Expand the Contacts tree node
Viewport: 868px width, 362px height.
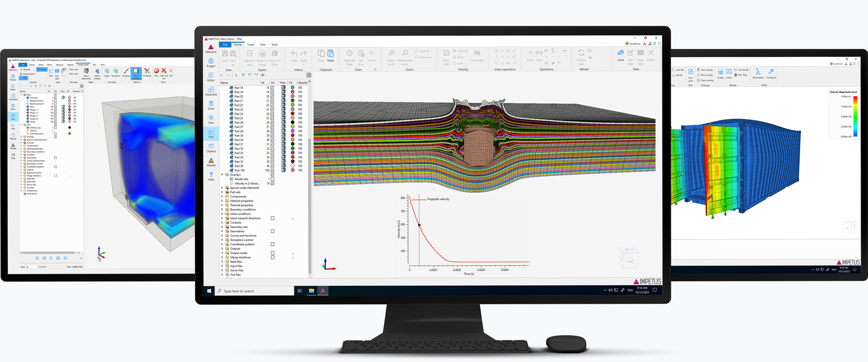click(x=222, y=222)
